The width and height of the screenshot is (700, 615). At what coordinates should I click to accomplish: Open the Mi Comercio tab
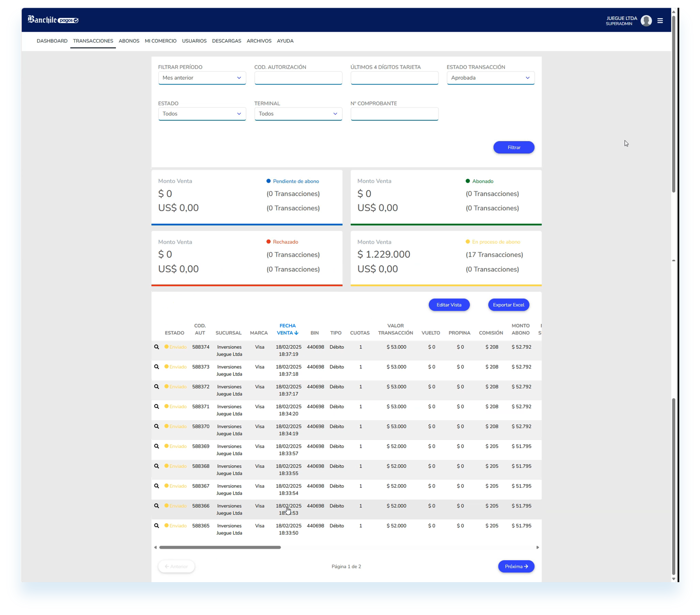tap(161, 41)
